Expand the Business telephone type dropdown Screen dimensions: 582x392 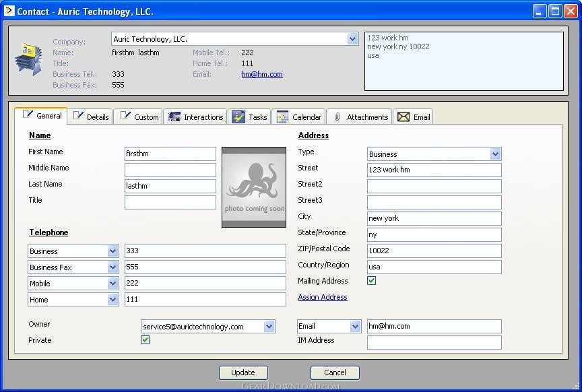pyautogui.click(x=113, y=251)
